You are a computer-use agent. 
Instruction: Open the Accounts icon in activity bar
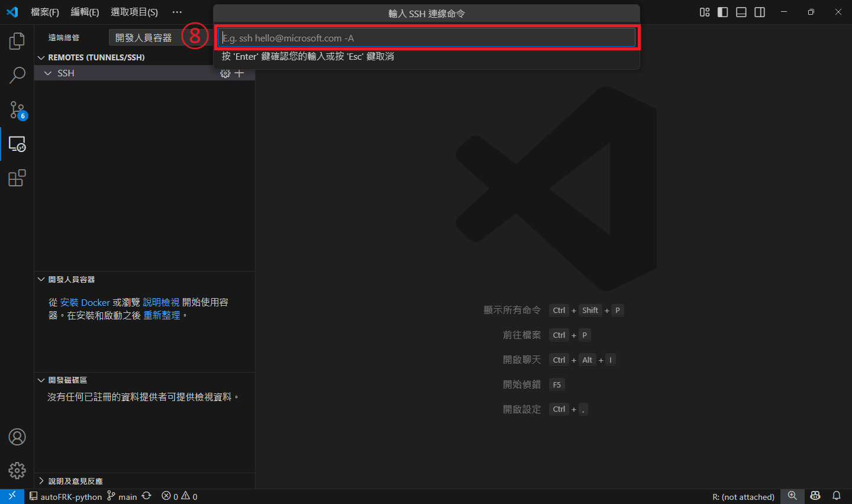click(x=17, y=437)
